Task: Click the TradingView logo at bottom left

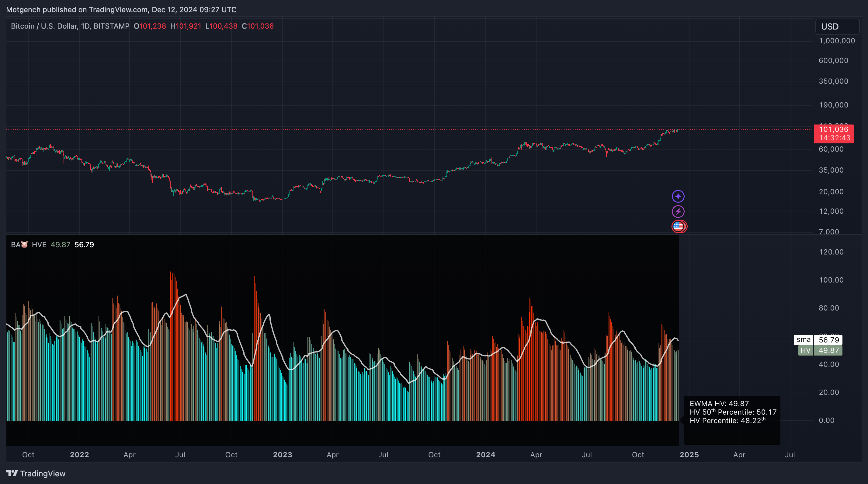Action: pyautogui.click(x=36, y=474)
